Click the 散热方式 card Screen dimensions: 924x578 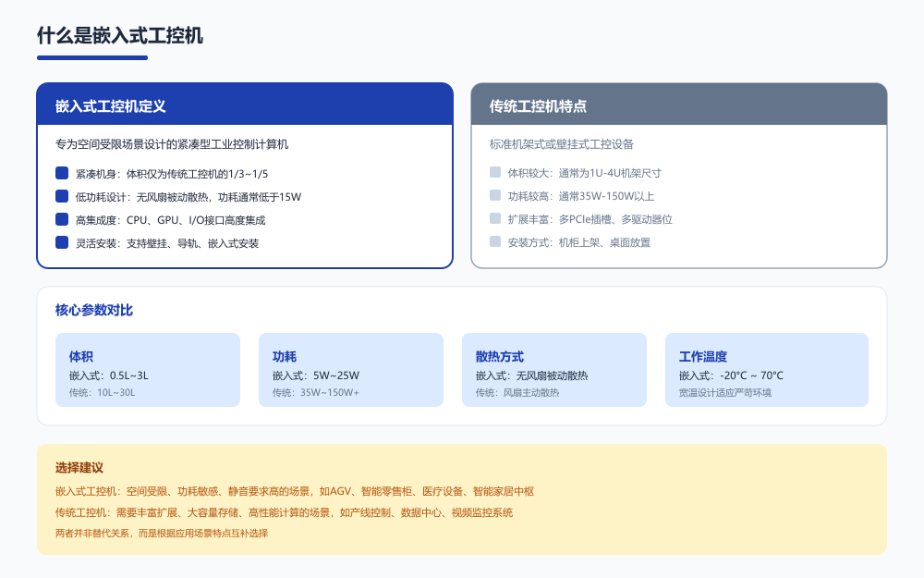pyautogui.click(x=554, y=369)
